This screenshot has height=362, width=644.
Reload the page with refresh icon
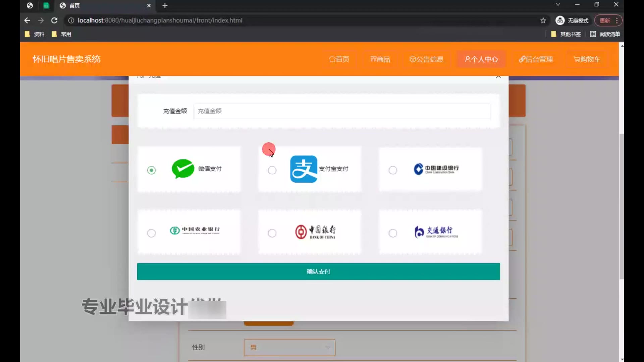click(x=54, y=20)
